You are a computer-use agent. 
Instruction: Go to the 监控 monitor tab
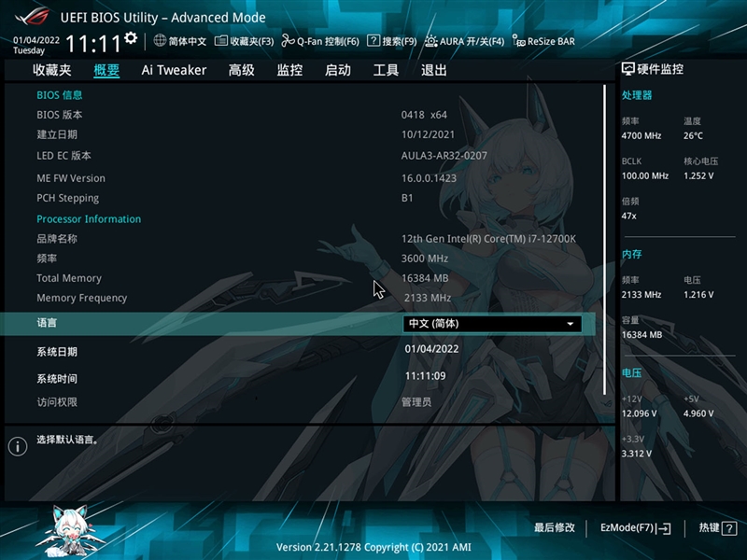(x=289, y=70)
